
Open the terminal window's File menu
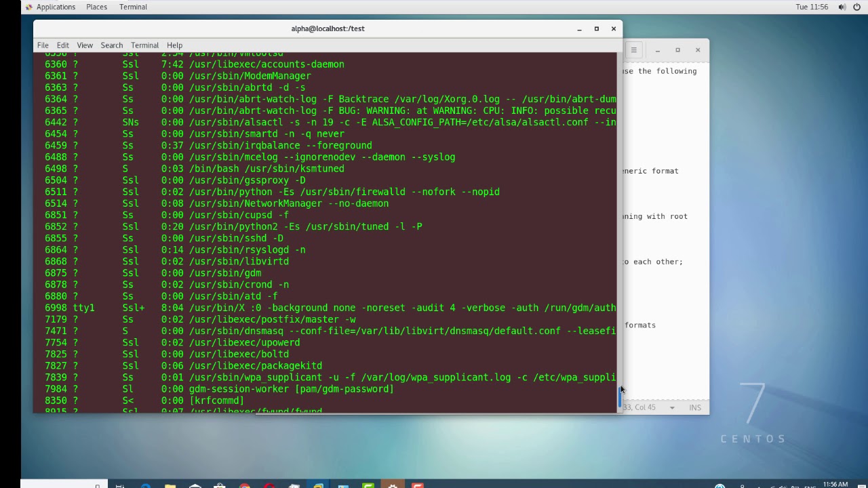tap(43, 45)
